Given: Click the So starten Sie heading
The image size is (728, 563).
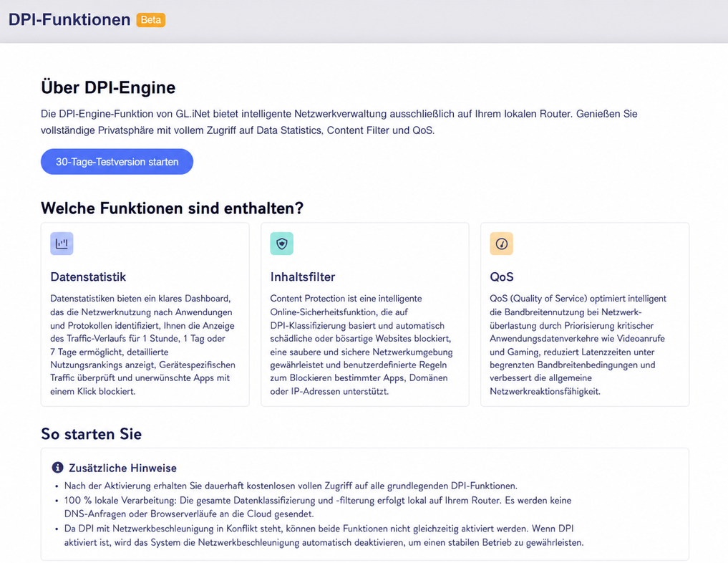Looking at the screenshot, I should (92, 434).
